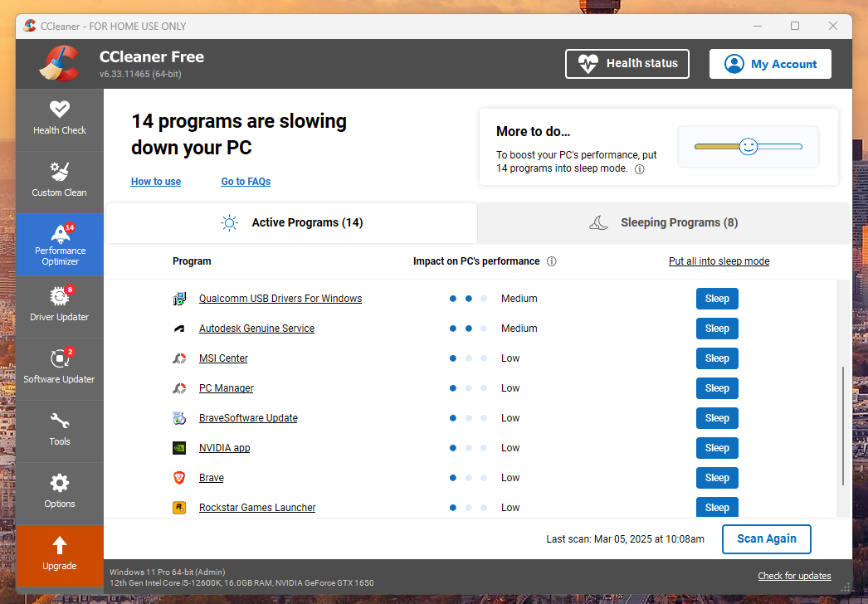Click the smiley performance slider handle

pyautogui.click(x=749, y=147)
